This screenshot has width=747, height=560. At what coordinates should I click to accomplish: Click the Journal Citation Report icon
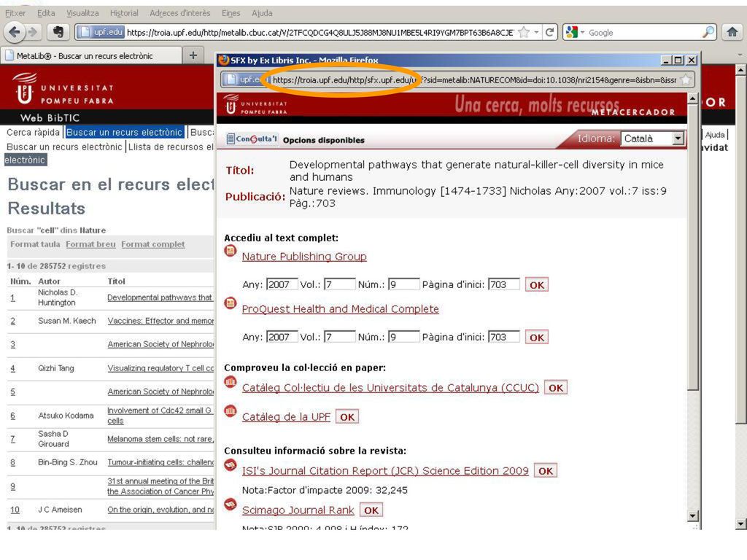click(x=230, y=464)
